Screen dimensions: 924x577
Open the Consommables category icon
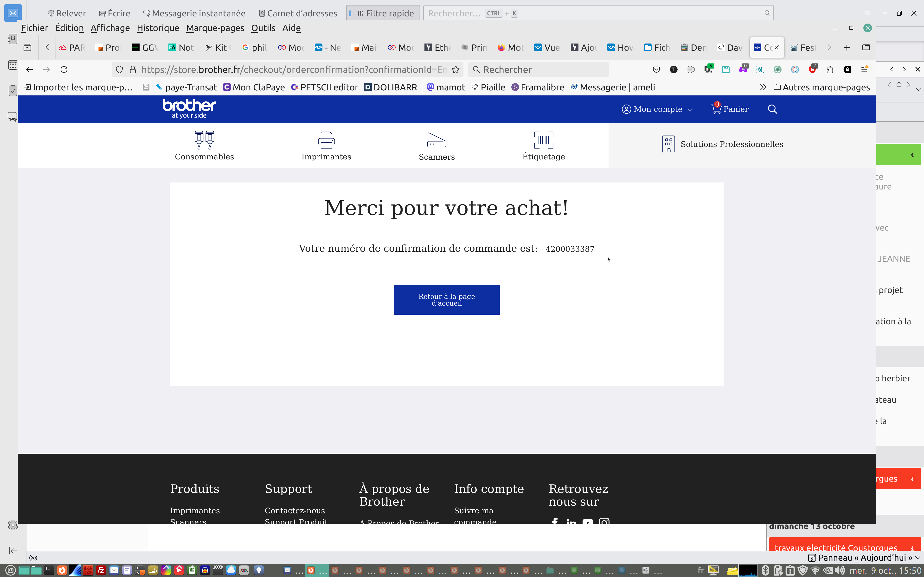[204, 140]
